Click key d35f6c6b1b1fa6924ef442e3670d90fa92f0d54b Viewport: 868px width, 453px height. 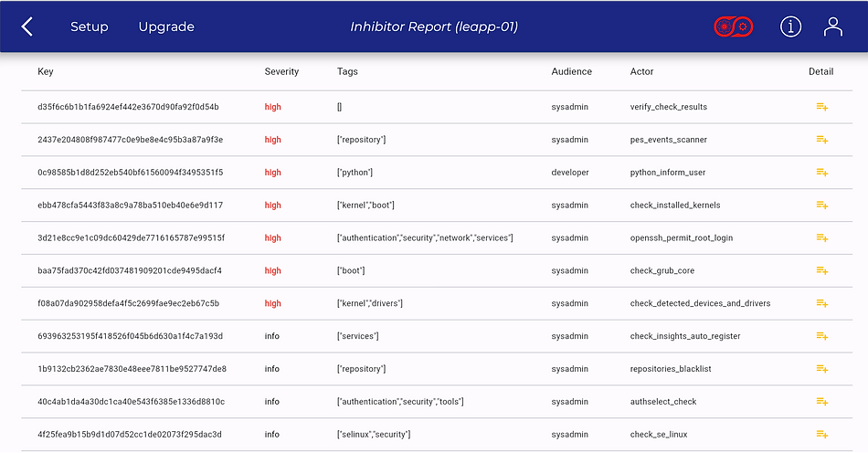tap(128, 107)
